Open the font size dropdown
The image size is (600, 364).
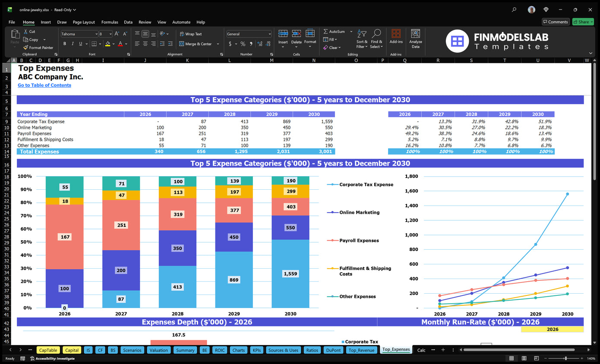111,34
